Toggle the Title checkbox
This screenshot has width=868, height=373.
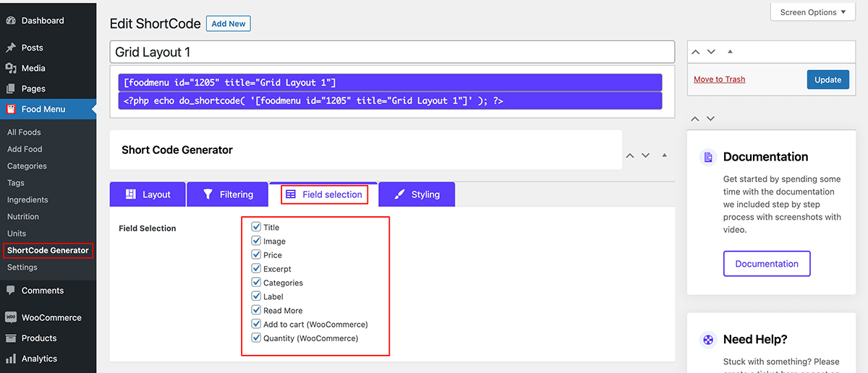click(x=256, y=227)
